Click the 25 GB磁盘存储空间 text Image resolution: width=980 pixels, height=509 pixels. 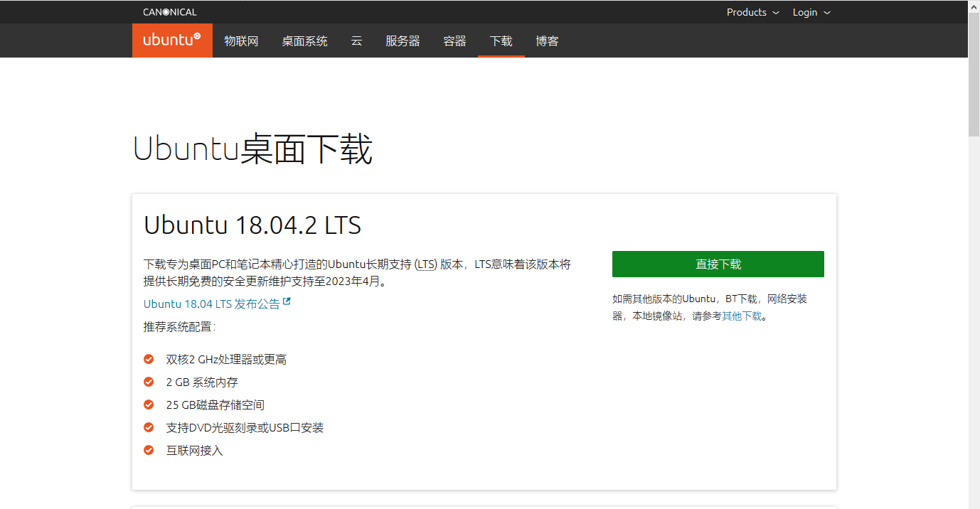[x=215, y=405]
